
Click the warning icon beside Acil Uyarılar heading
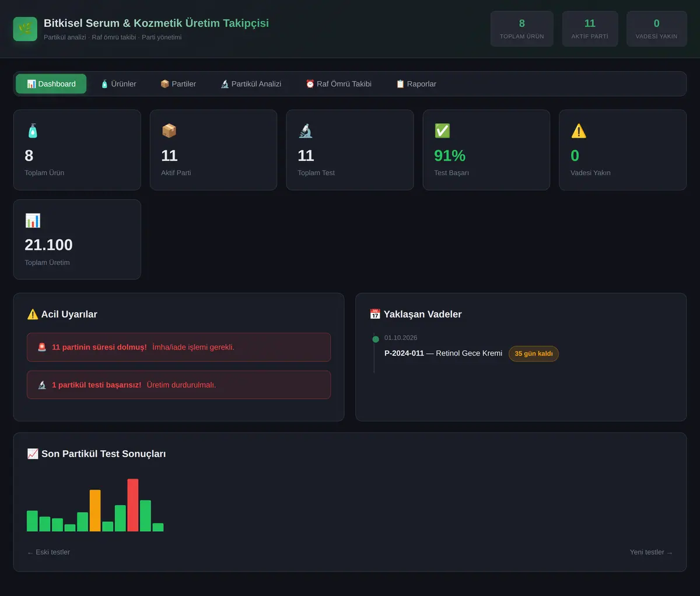(33, 314)
